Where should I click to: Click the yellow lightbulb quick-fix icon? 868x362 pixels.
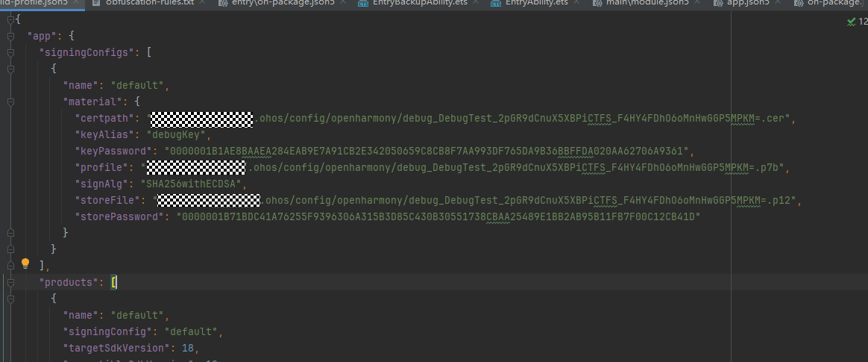25,263
